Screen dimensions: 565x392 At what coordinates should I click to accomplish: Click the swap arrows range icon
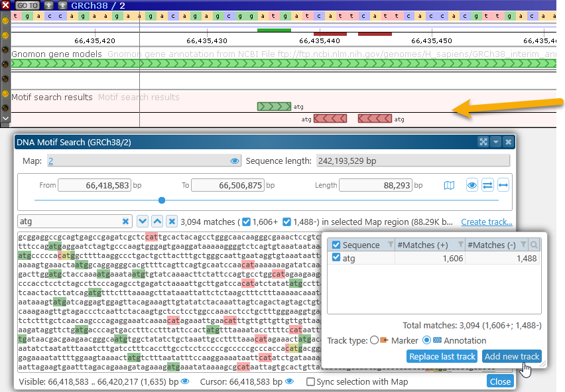(x=487, y=186)
